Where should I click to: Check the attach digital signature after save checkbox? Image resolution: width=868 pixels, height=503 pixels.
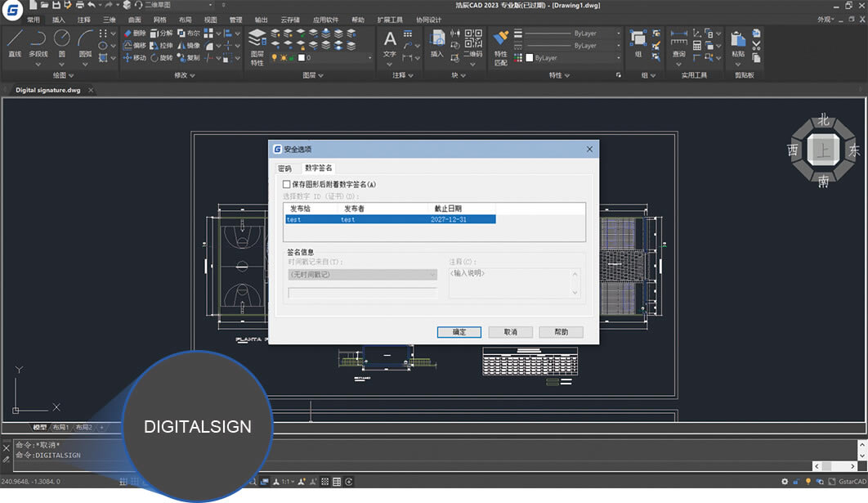pos(288,184)
